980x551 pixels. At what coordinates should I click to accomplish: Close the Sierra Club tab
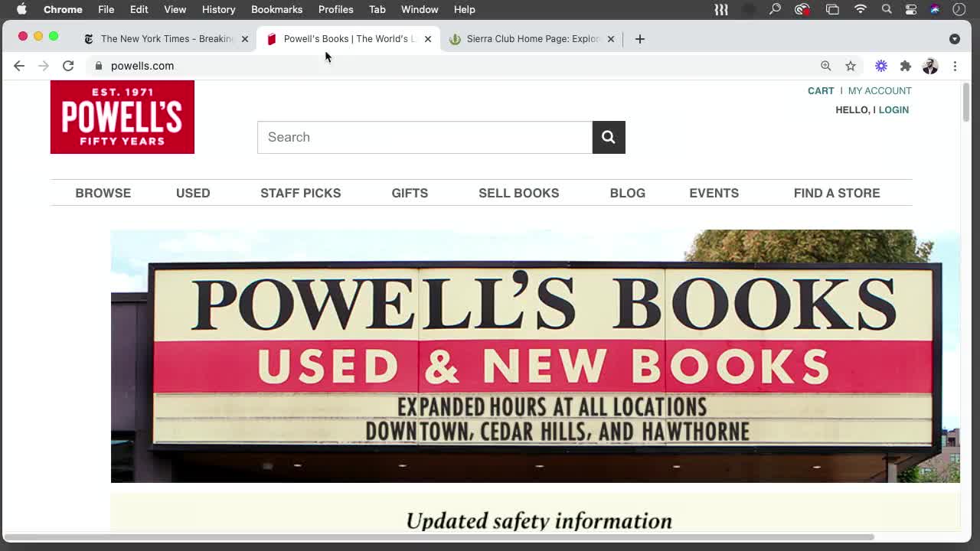[x=610, y=39]
